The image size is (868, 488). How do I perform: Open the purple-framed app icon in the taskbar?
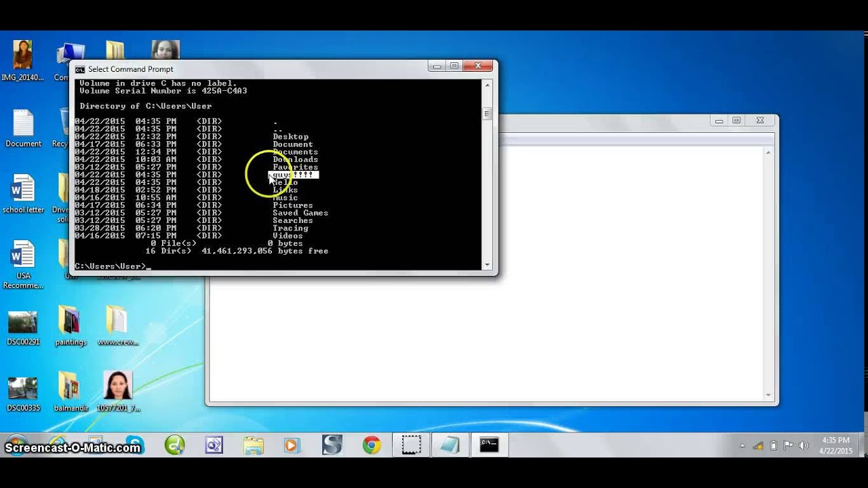pyautogui.click(x=214, y=445)
